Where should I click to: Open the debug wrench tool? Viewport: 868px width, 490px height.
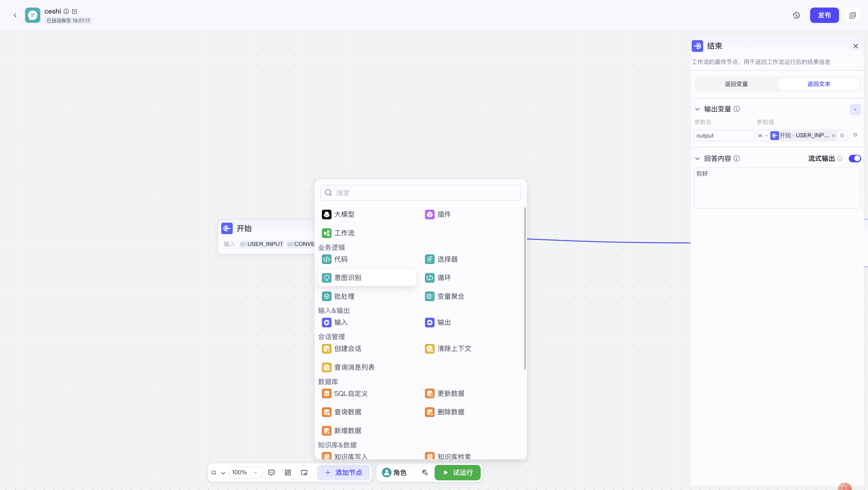[425, 472]
